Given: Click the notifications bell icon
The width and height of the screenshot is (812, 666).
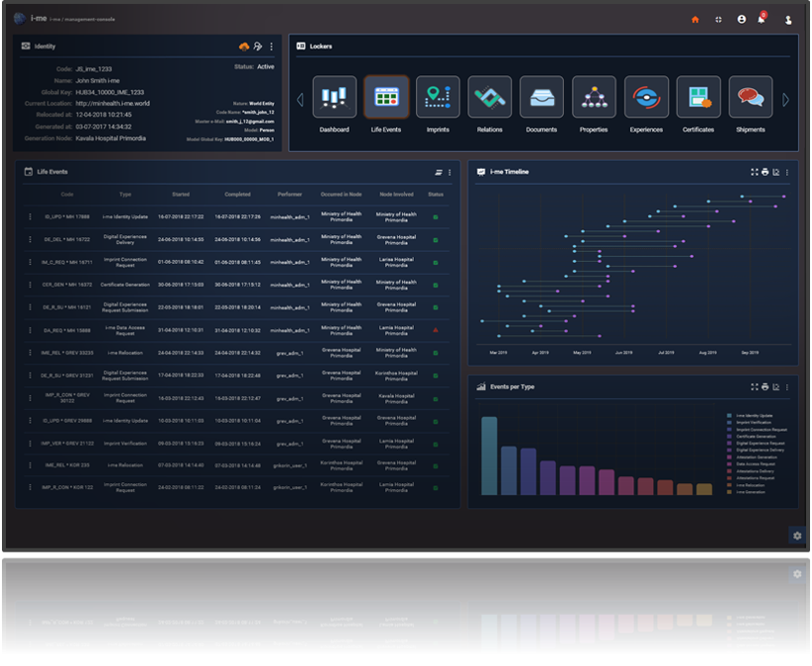Looking at the screenshot, I should pos(762,19).
